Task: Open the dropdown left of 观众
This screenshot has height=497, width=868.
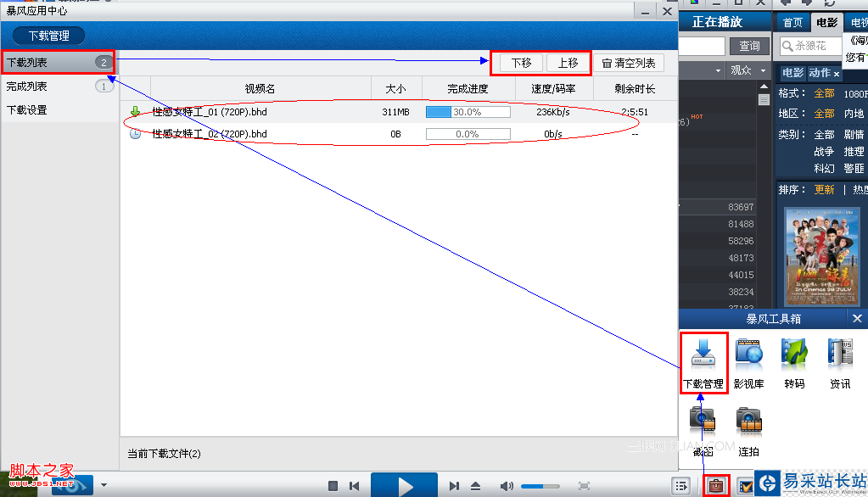Action: point(718,70)
